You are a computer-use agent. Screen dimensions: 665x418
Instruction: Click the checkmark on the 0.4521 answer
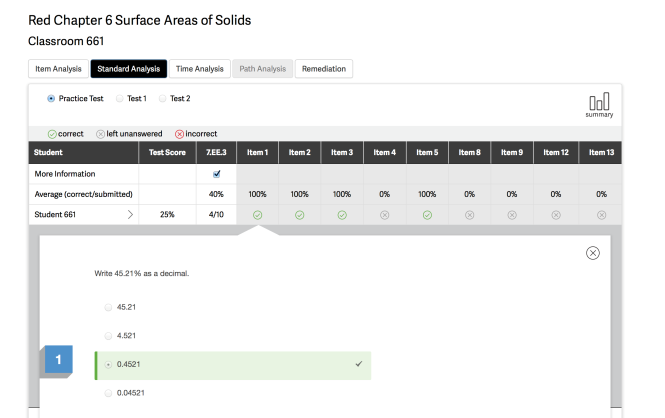359,364
